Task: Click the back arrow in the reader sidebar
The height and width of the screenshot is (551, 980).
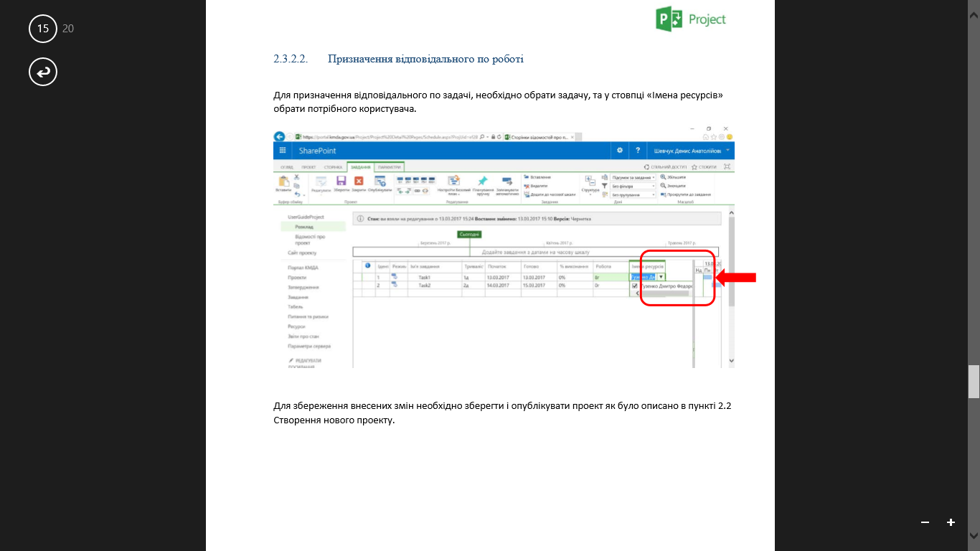Action: pos(43,72)
